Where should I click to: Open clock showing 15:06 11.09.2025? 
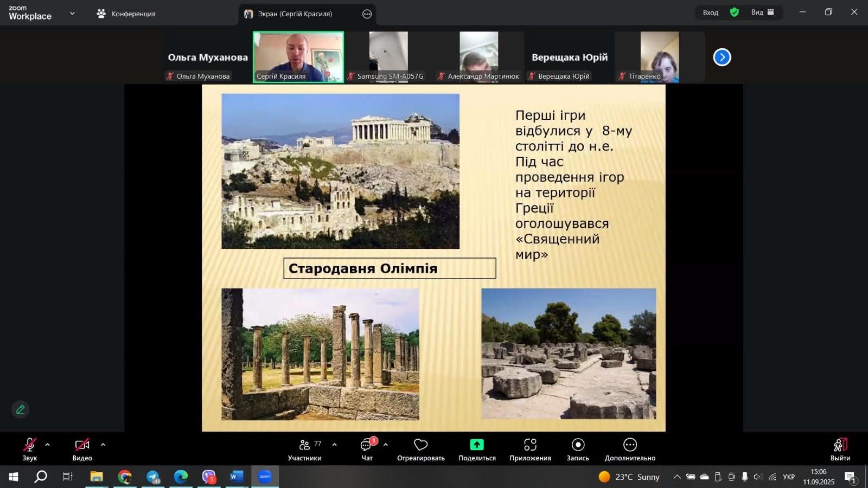coord(819,477)
